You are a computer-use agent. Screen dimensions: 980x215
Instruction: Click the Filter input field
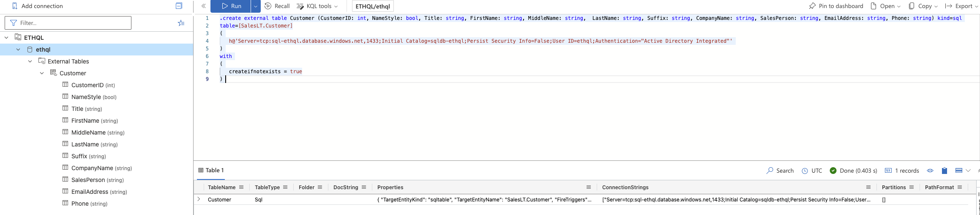(68, 23)
